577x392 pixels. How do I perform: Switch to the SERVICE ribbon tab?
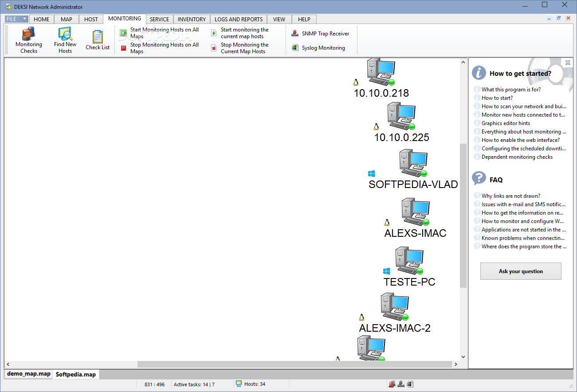point(159,19)
